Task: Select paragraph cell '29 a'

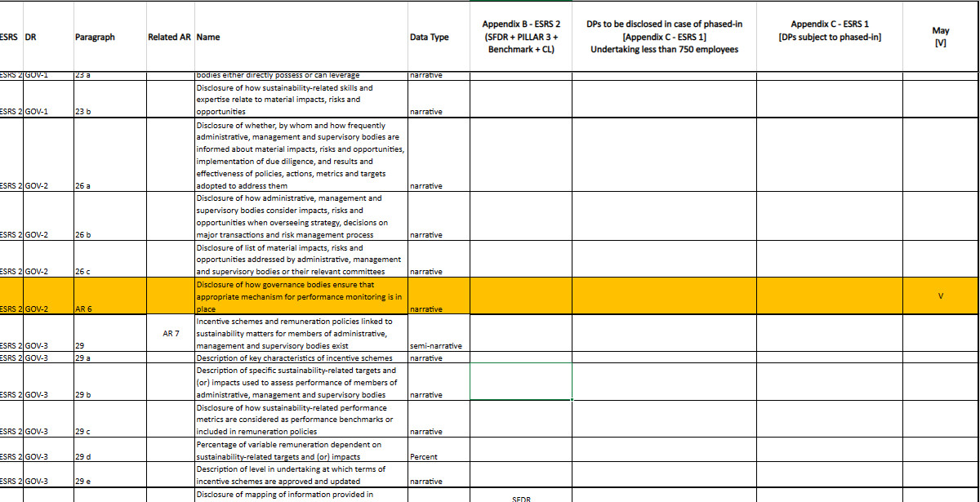Action: pos(109,358)
